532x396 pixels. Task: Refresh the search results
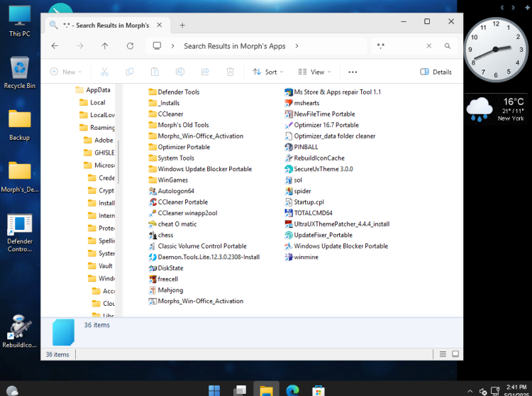[x=130, y=46]
